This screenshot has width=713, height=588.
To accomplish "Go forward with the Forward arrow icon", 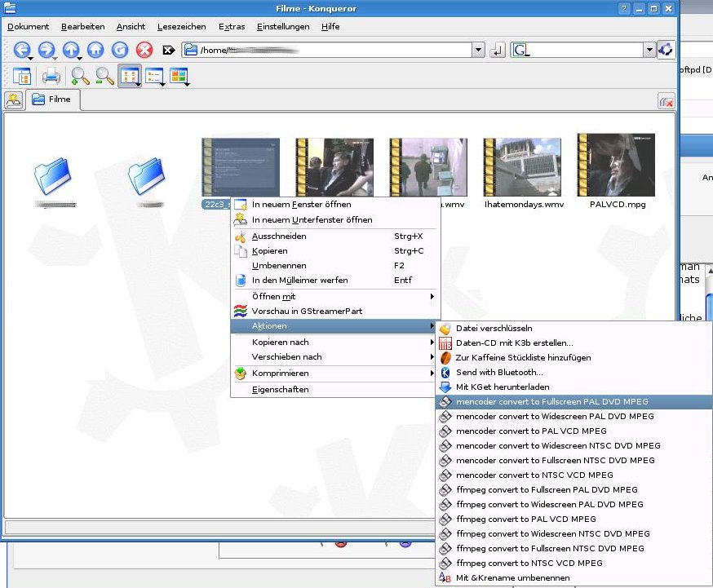I will (x=46, y=50).
